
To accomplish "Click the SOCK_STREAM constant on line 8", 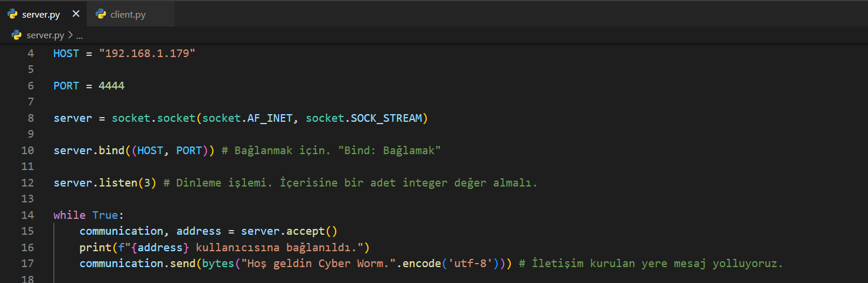I will click(386, 118).
